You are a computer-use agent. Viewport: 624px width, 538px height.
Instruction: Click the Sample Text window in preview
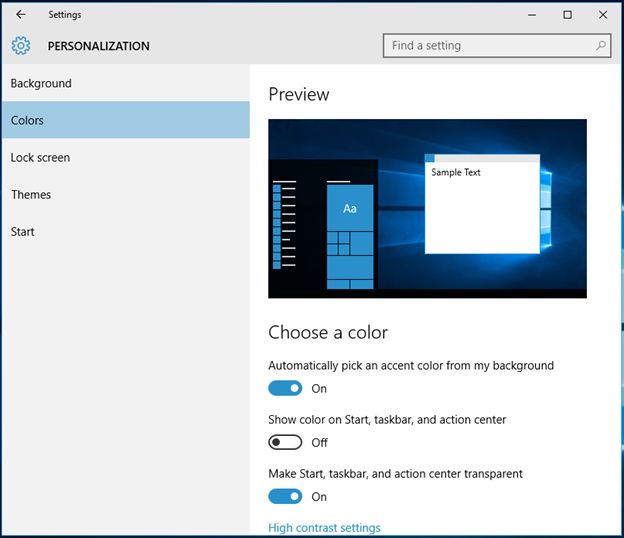point(482,205)
